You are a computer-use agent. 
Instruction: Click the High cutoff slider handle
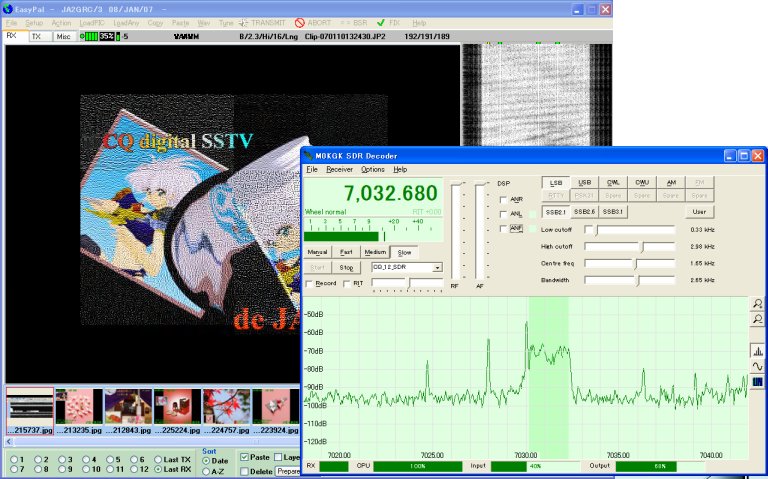[643, 247]
